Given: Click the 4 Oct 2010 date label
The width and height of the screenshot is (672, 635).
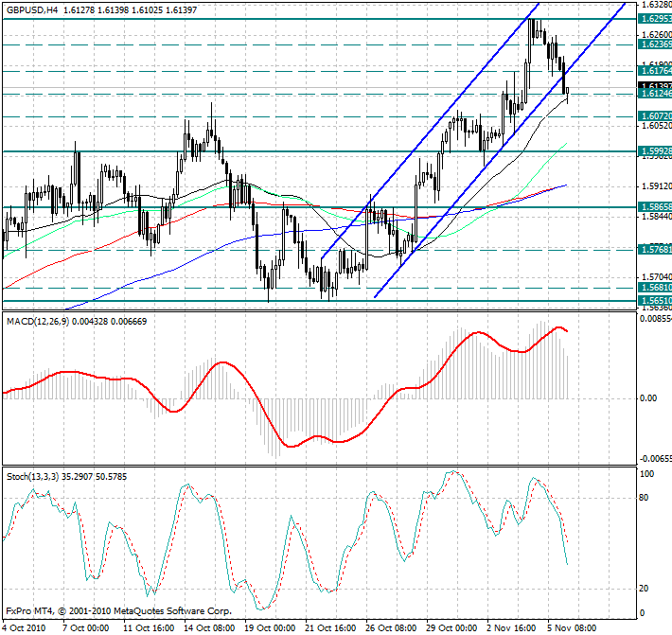Looking at the screenshot, I should point(24,628).
